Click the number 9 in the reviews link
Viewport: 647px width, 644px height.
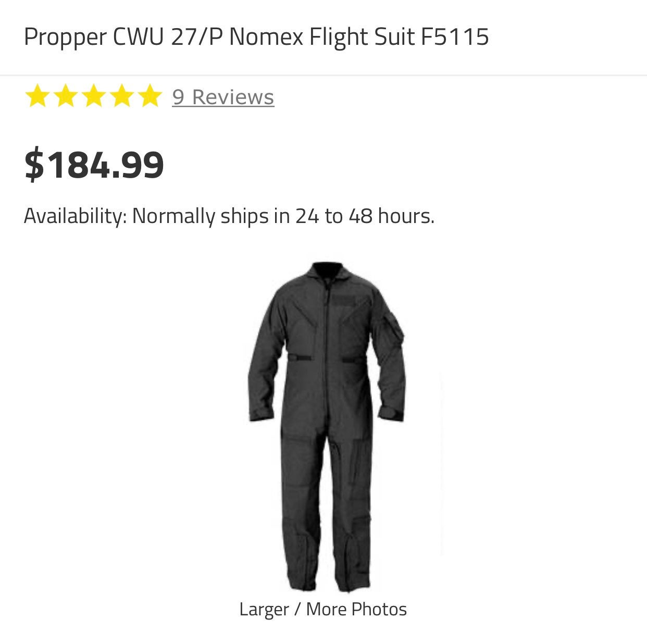pyautogui.click(x=178, y=97)
